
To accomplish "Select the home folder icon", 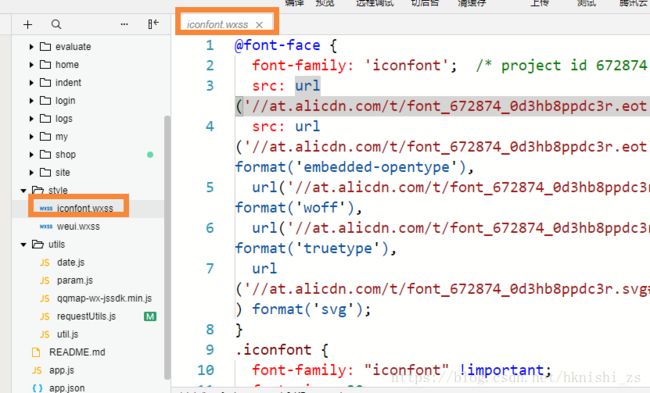I will [45, 64].
